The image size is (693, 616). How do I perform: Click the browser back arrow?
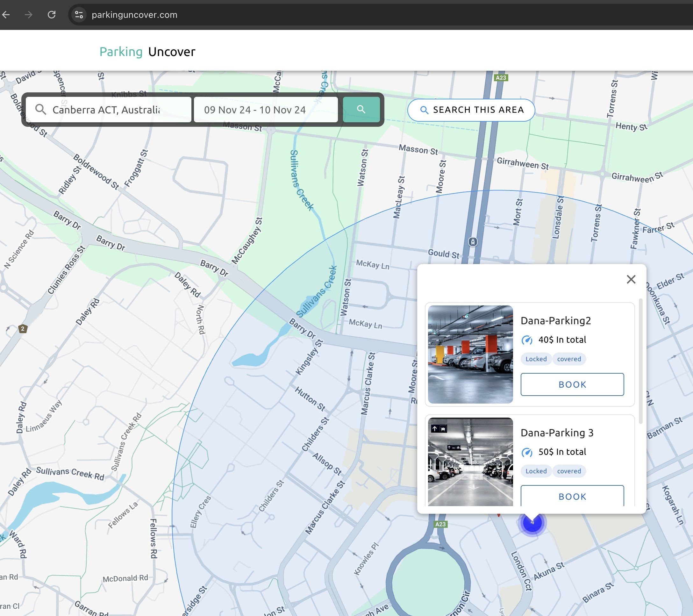pos(6,15)
